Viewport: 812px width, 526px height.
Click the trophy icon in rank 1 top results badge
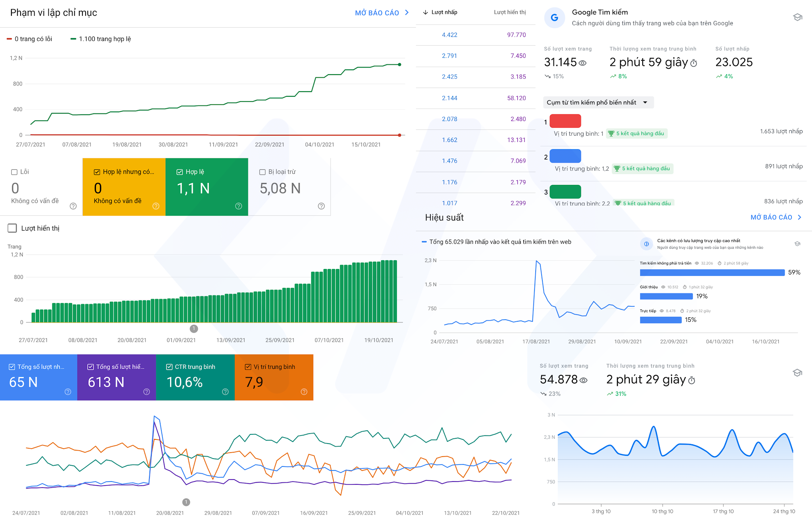(611, 134)
